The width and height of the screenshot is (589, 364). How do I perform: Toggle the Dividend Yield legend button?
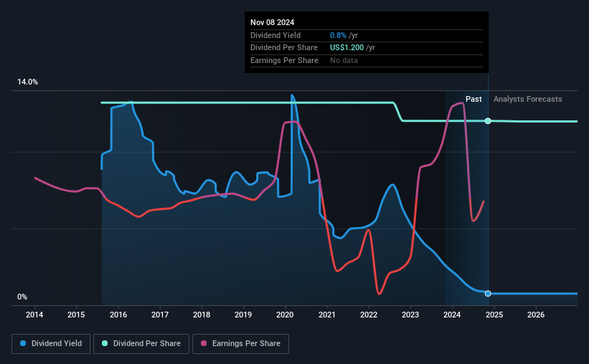click(x=51, y=344)
